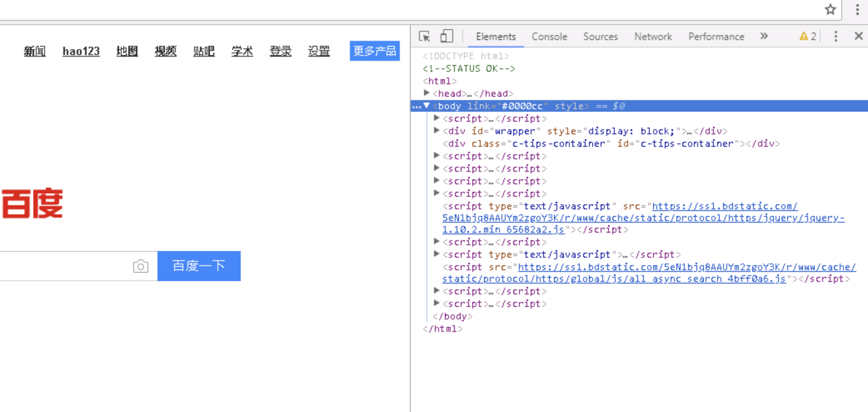Click the 百度一下 search button

click(199, 266)
